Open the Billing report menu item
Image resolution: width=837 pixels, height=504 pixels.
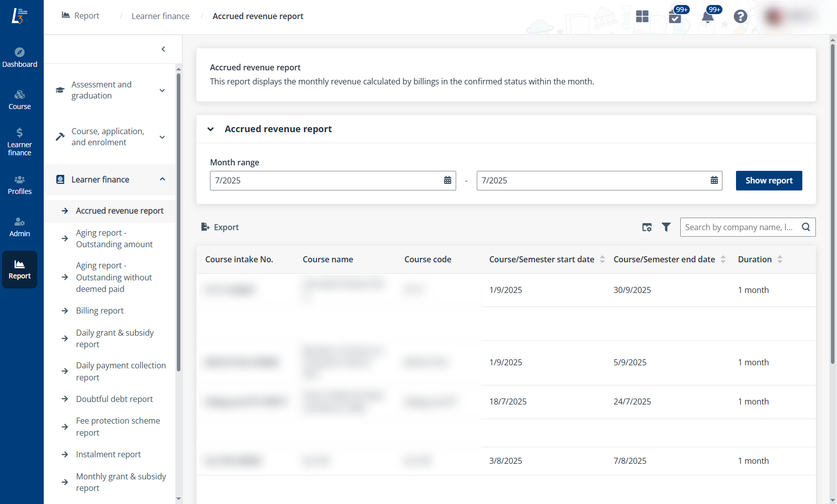click(x=99, y=311)
